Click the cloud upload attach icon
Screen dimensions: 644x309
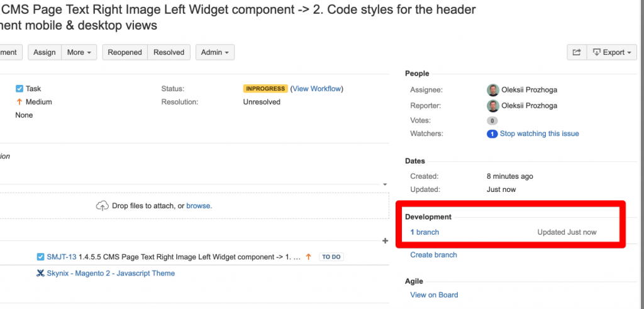click(x=103, y=206)
